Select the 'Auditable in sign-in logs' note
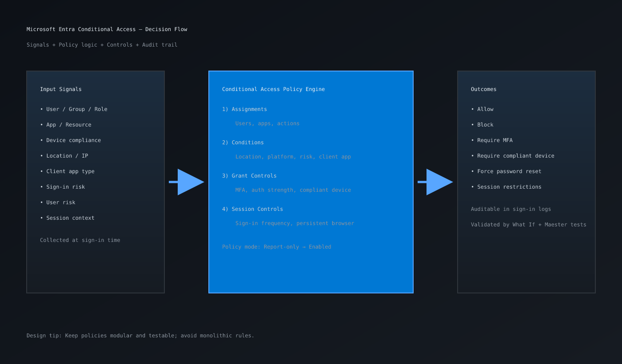Viewport: 622px width, 364px height. tap(511, 209)
